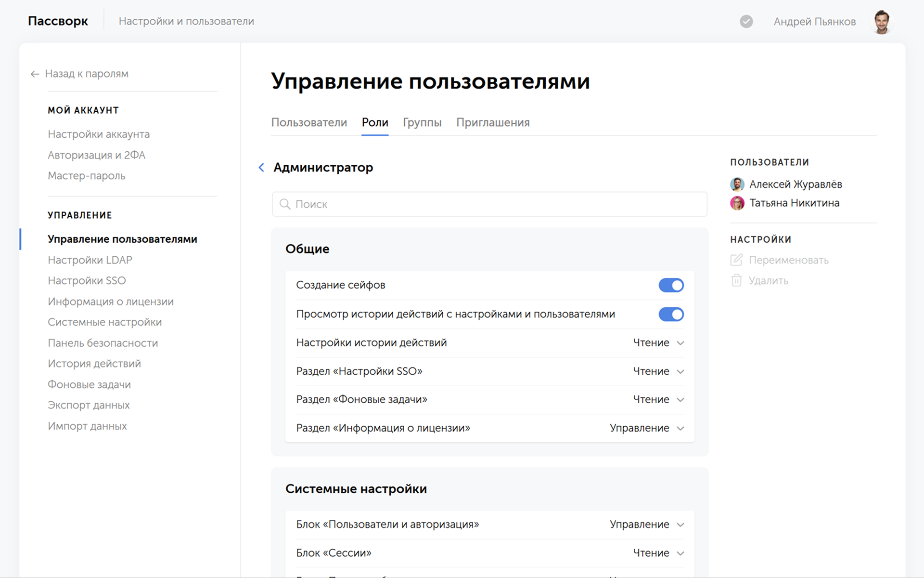The height and width of the screenshot is (578, 924).
Task: Click the back arrow beside Назад к паролям
Action: point(35,74)
